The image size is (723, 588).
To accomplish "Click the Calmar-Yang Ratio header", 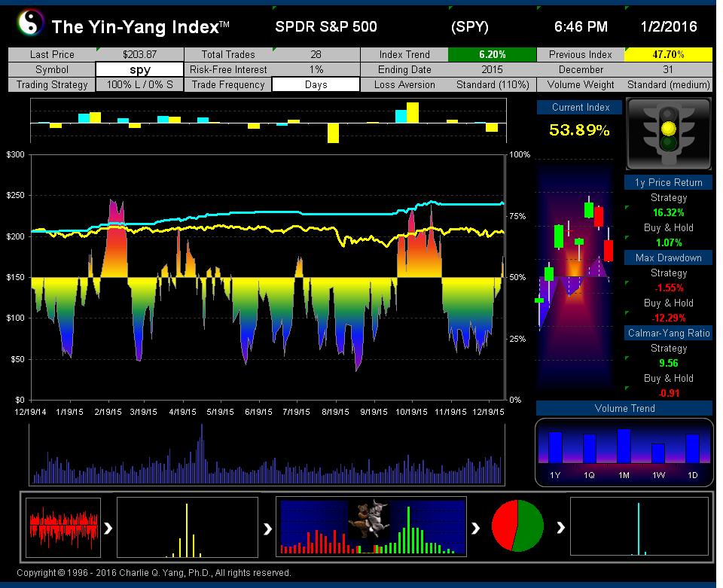I will 668,333.
